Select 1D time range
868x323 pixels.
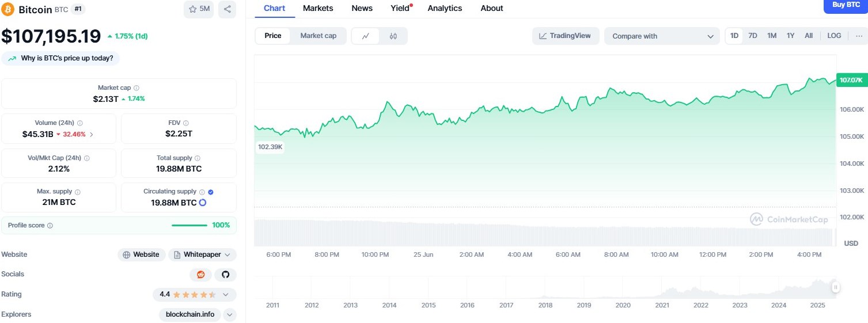point(734,36)
